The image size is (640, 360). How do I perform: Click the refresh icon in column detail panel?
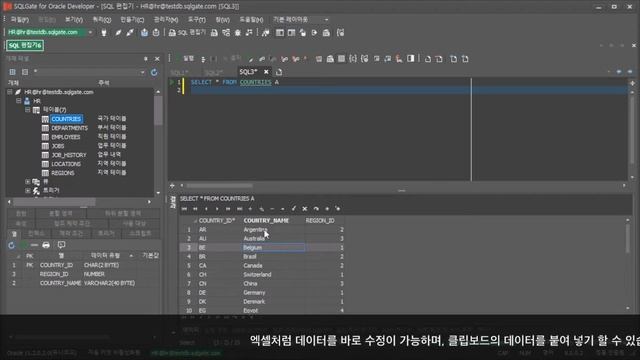click(11, 245)
